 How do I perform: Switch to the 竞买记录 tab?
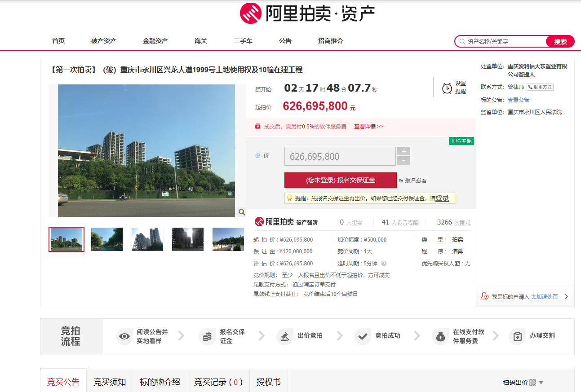coord(218,382)
